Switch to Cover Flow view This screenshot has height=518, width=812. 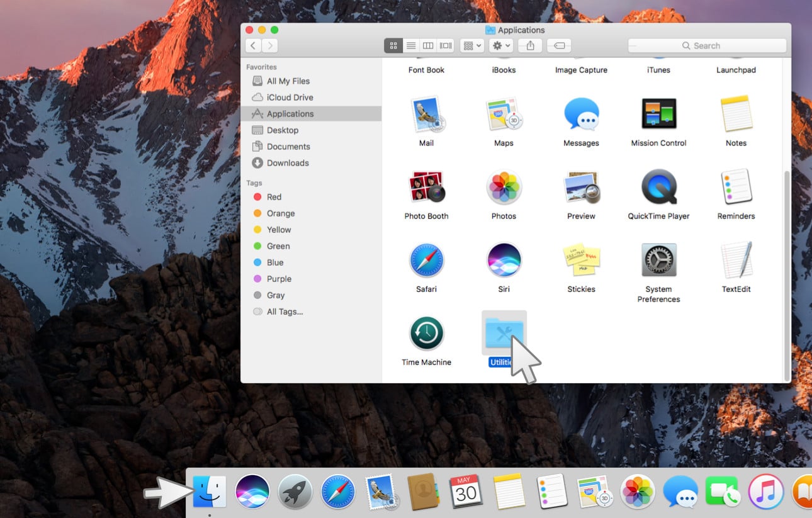446,45
